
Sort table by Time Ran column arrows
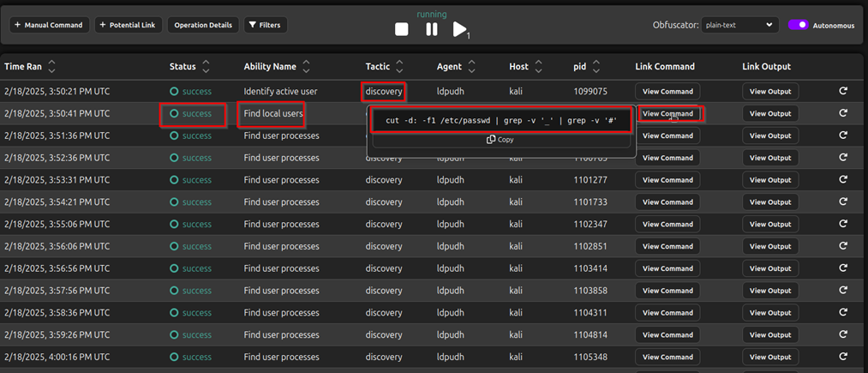(x=51, y=67)
